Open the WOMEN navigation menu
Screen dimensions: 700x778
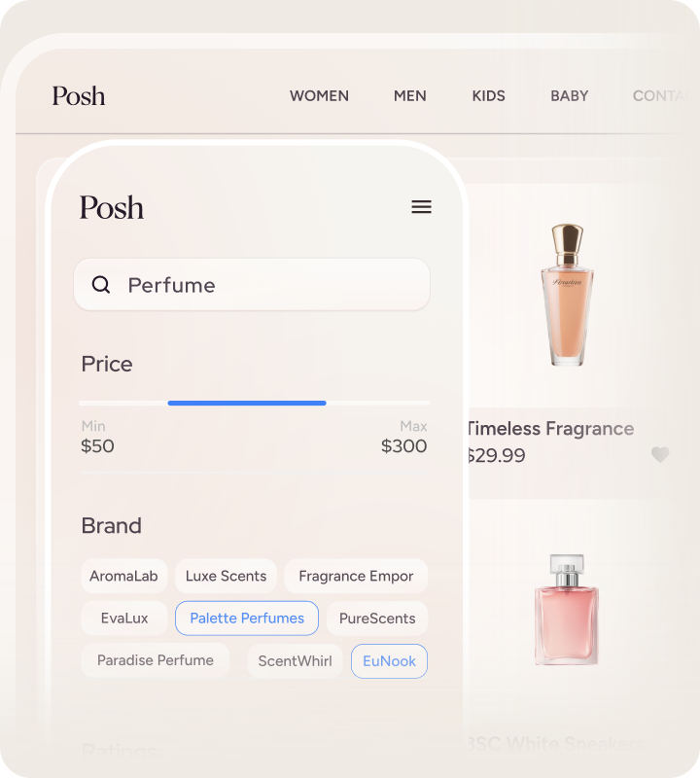pyautogui.click(x=319, y=95)
